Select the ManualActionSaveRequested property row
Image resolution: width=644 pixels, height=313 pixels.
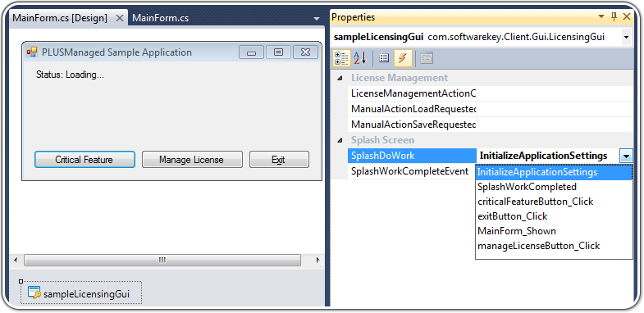tap(412, 125)
